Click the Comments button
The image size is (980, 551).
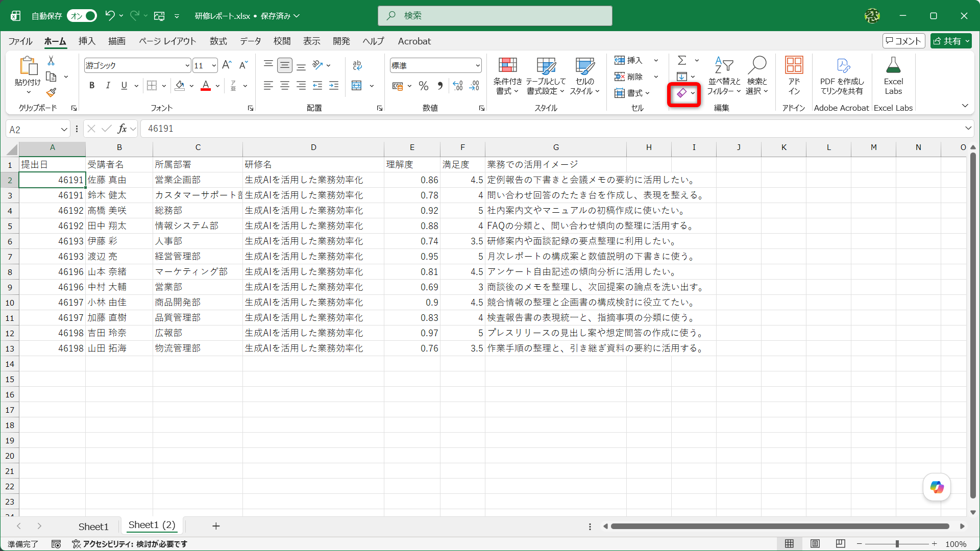click(903, 41)
